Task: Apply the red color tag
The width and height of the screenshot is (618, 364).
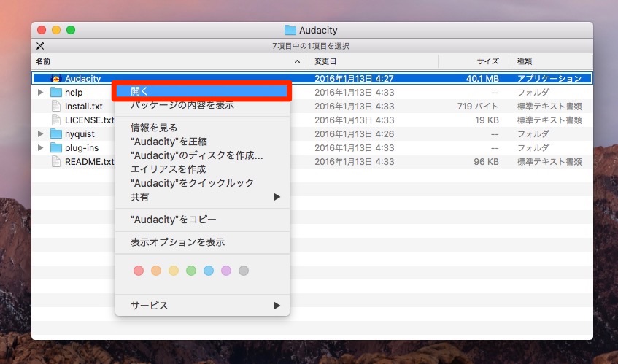Action: click(139, 271)
